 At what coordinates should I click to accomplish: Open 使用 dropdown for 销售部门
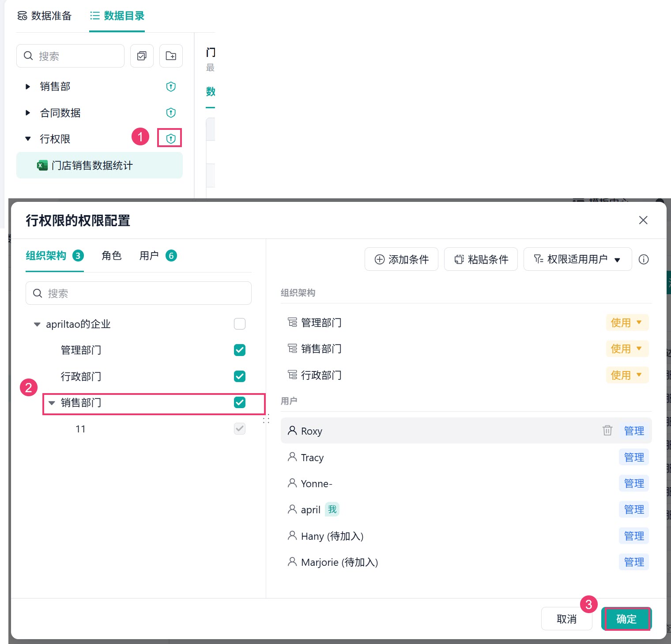pyautogui.click(x=627, y=349)
